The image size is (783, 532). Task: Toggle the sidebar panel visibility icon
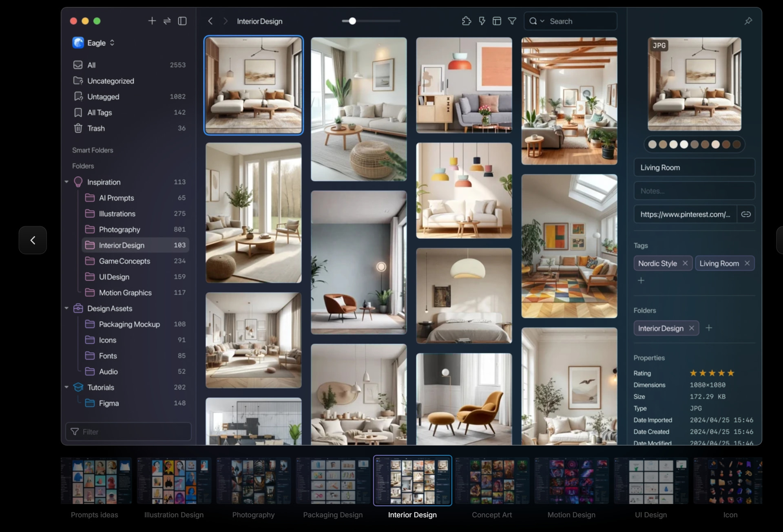(x=182, y=21)
